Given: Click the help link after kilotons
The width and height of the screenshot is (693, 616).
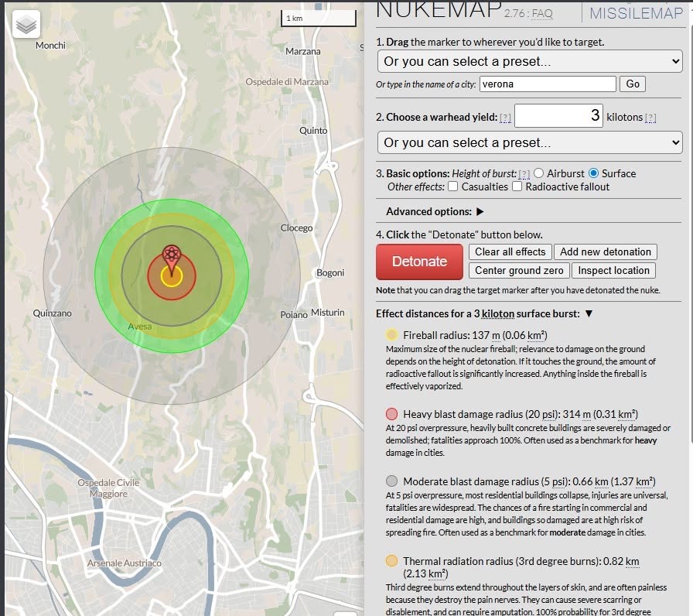Looking at the screenshot, I should point(650,118).
